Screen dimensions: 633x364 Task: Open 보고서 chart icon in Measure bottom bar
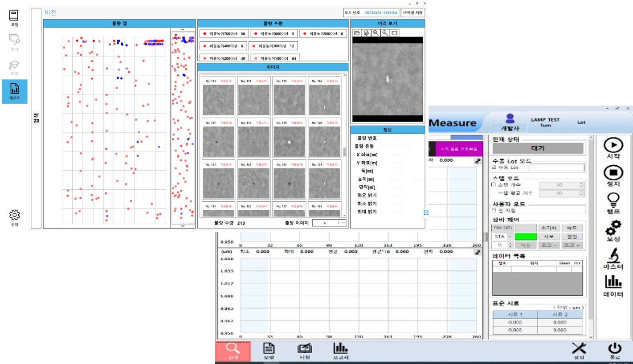pos(340,351)
